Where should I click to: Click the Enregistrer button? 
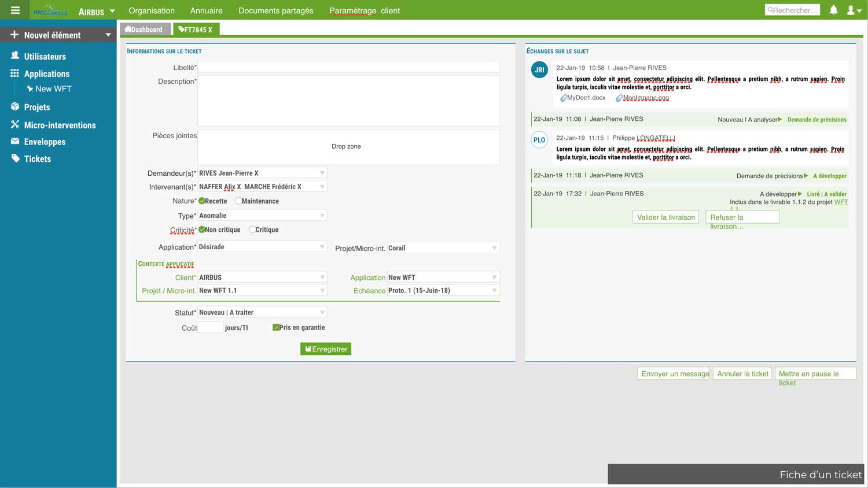tap(326, 349)
